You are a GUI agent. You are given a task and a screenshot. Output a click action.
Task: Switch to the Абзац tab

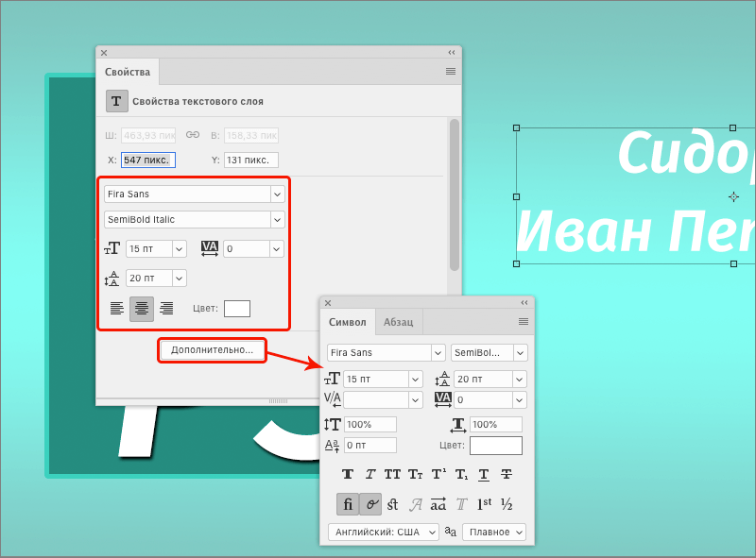398,322
